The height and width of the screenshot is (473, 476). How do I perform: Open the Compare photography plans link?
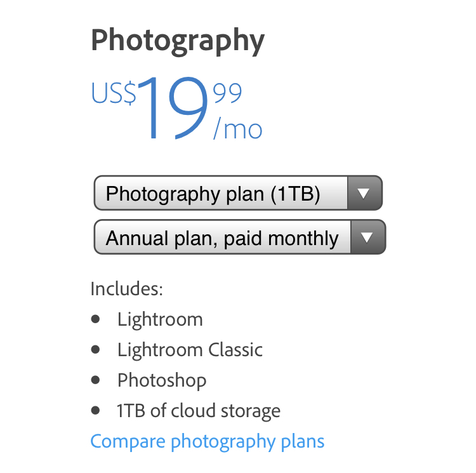pos(208,442)
